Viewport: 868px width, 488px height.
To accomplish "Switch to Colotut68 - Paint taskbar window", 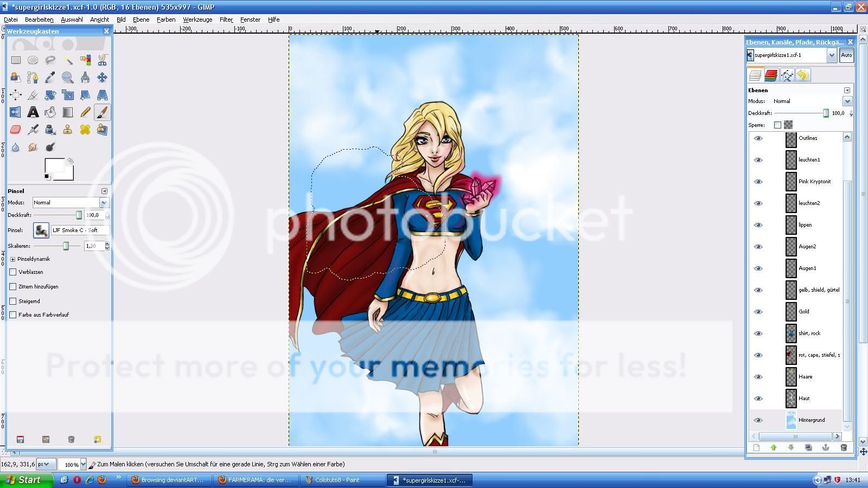I will coord(342,480).
